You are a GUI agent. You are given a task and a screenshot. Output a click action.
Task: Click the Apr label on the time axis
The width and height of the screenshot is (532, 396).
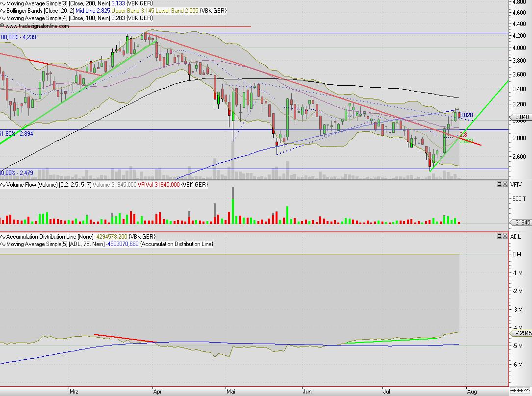pyautogui.click(x=157, y=392)
